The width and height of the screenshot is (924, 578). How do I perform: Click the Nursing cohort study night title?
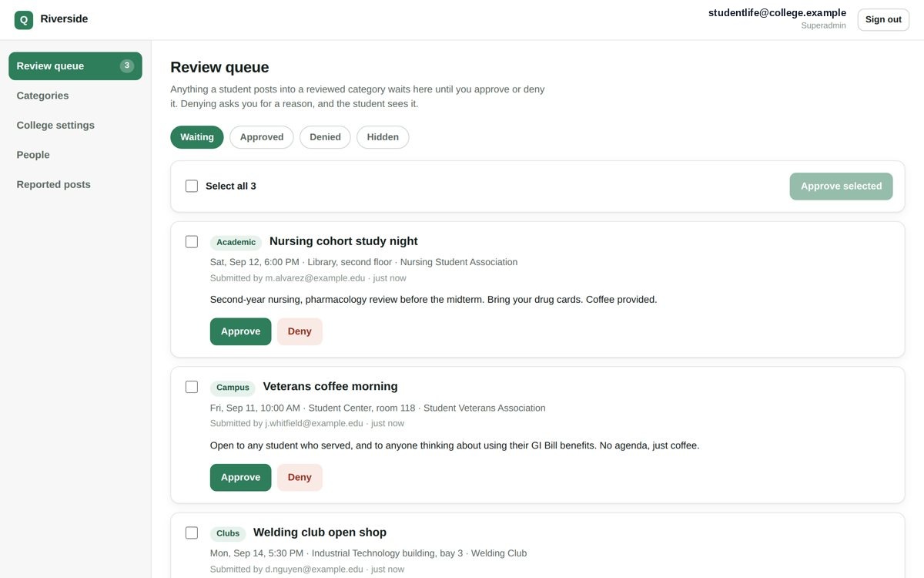(343, 241)
